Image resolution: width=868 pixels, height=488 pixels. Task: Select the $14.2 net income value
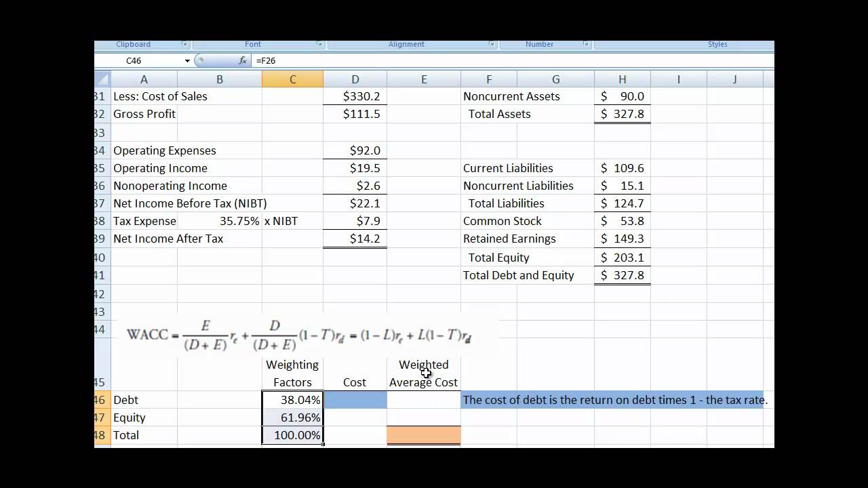355,239
